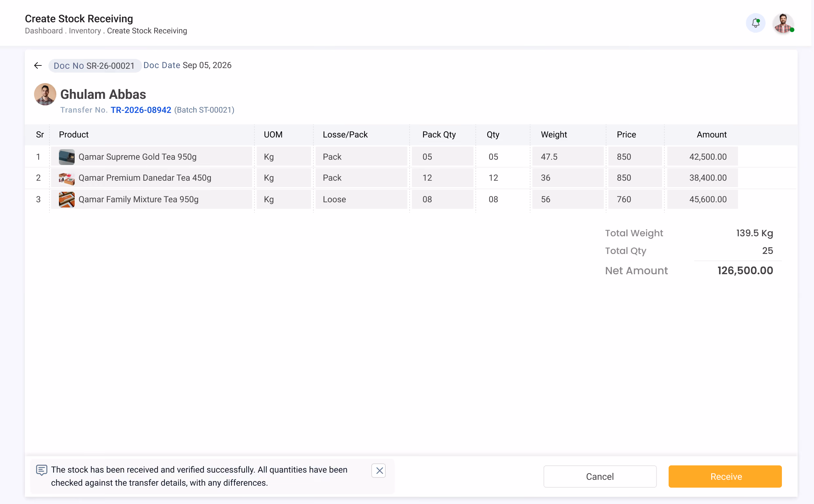Screen dimensions: 814x504
Task: Click Qamar Supreme Gold Tea thumbnail
Action: (67, 157)
